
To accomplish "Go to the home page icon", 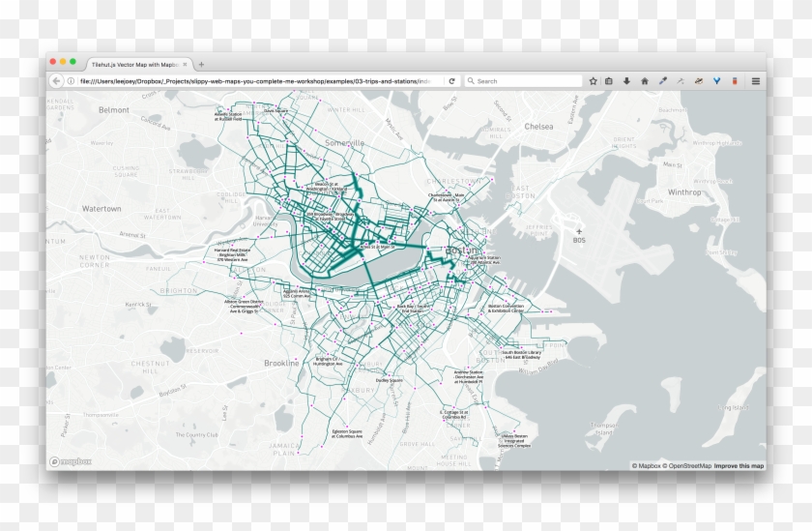I will click(645, 81).
